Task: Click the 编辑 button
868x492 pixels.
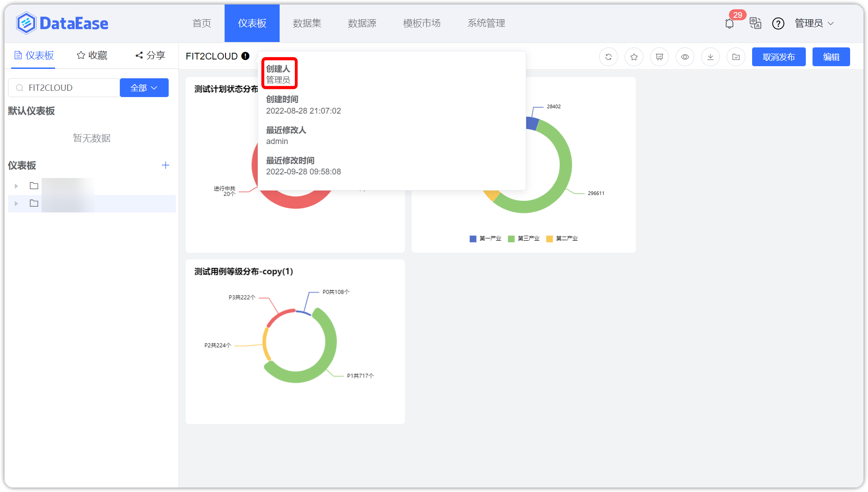Action: 831,57
